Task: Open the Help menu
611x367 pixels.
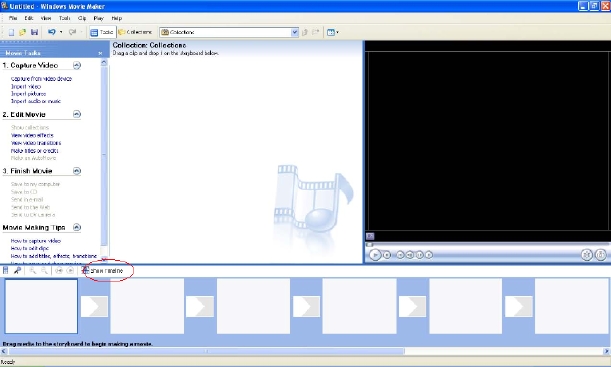Action: tap(117, 18)
